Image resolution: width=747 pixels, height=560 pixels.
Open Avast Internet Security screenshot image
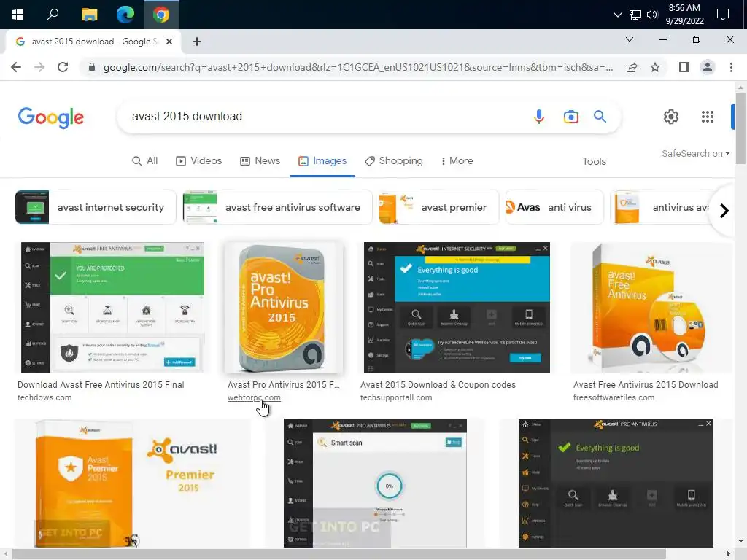tap(457, 308)
